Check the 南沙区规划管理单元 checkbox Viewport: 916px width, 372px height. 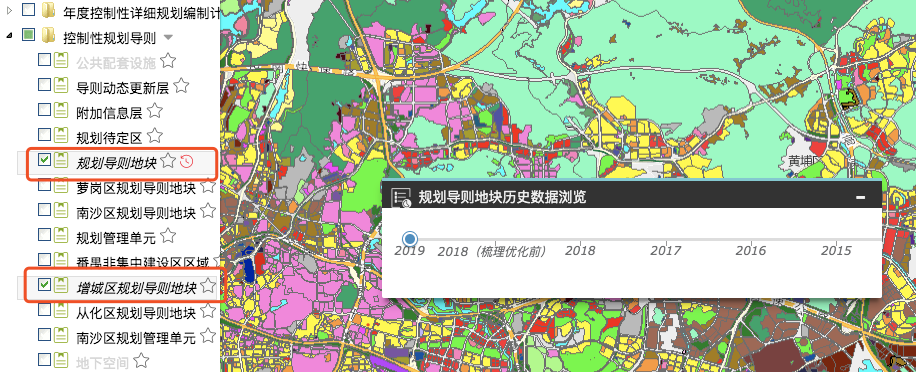point(44,335)
